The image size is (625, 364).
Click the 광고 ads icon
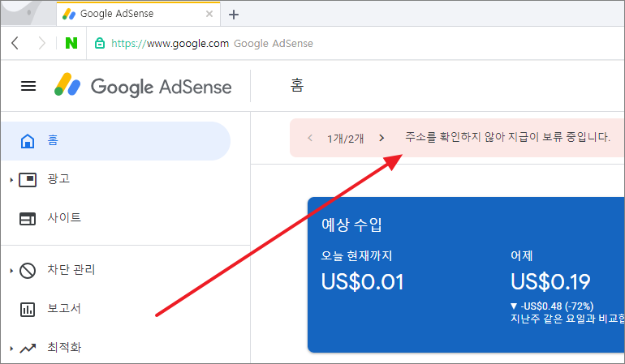coord(28,180)
